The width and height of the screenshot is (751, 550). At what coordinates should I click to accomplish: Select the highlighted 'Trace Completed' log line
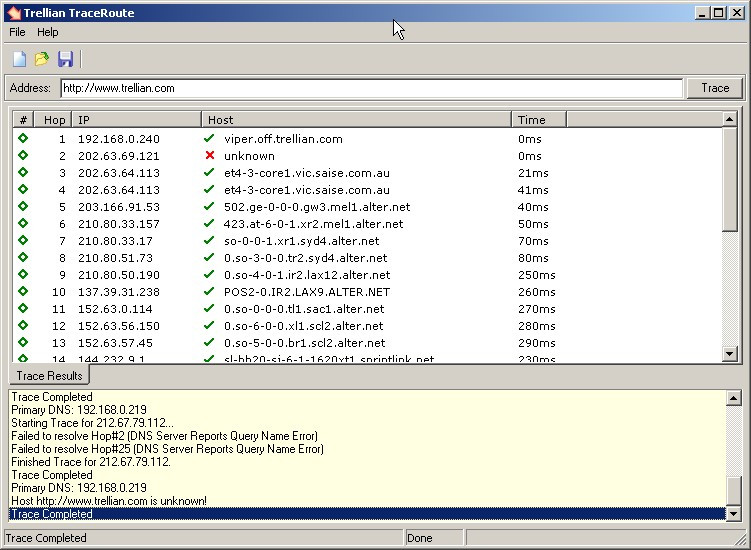(x=367, y=514)
